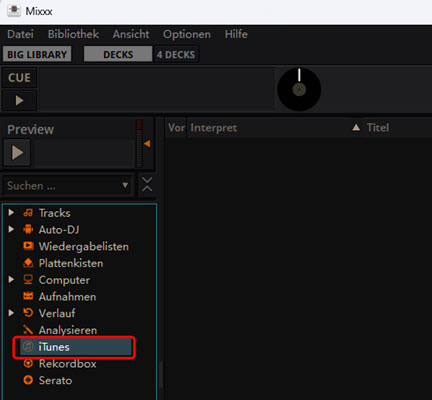This screenshot has width=432, height=400.
Task: Open the Optionen menu
Action: click(187, 34)
